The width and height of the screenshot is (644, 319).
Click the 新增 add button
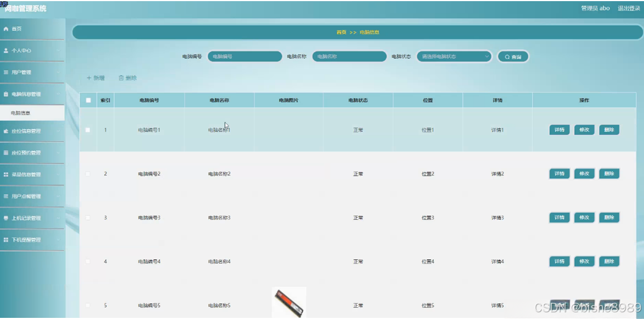pyautogui.click(x=96, y=78)
